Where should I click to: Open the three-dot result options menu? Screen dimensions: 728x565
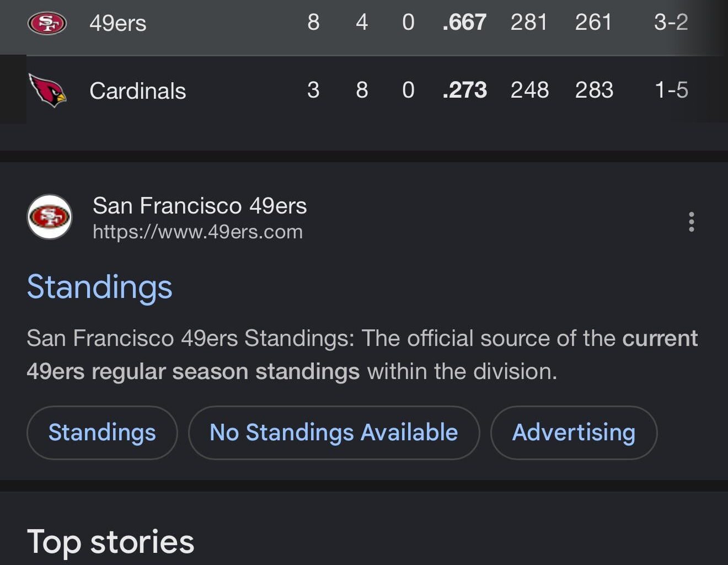[691, 222]
